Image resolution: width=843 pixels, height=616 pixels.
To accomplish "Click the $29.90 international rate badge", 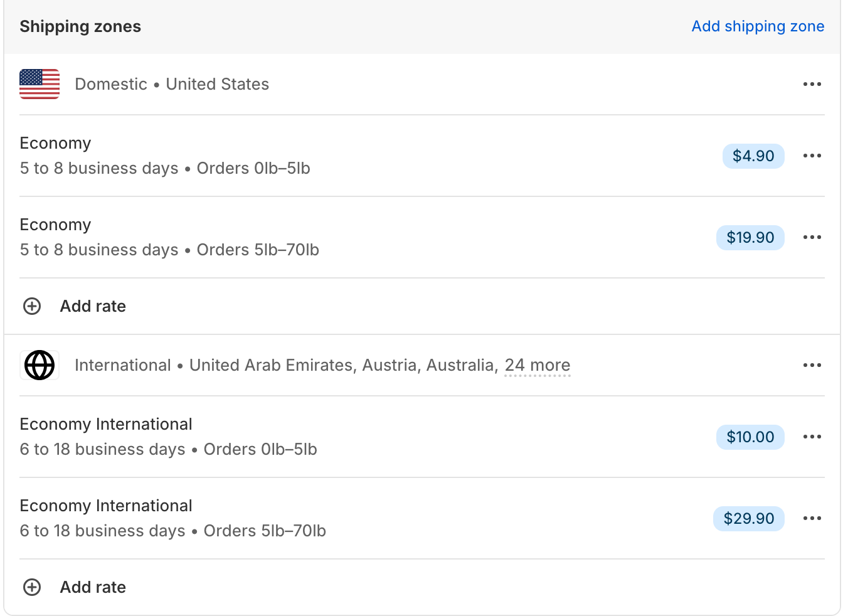I will pyautogui.click(x=749, y=518).
